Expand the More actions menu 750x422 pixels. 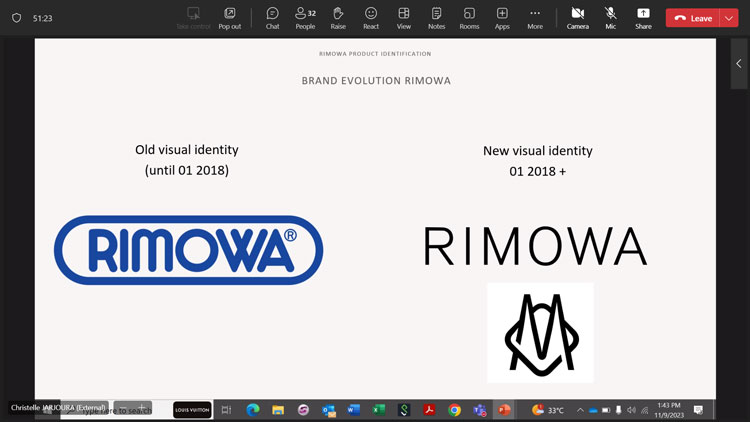tap(535, 17)
